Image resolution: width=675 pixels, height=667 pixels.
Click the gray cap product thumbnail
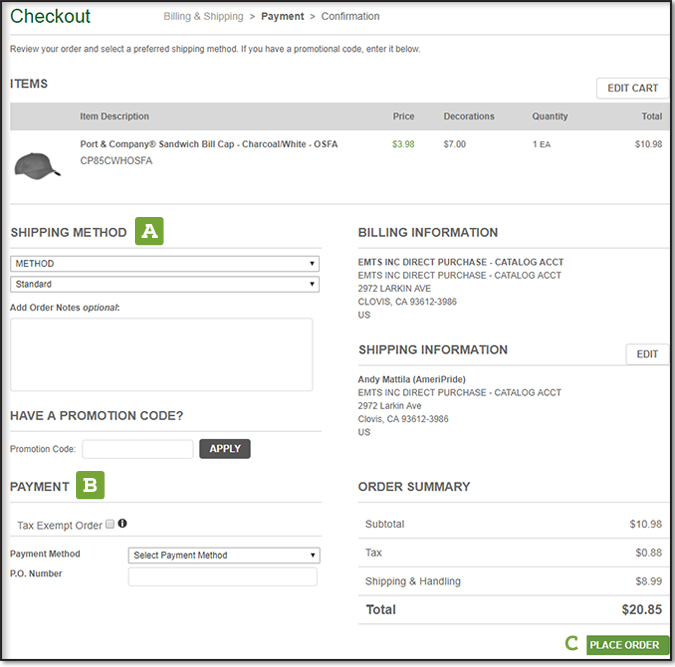(x=38, y=163)
